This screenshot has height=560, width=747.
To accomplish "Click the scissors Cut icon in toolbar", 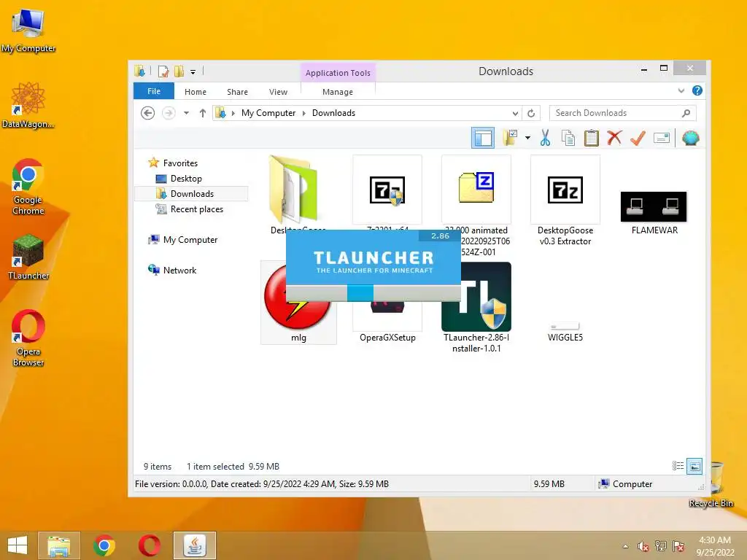I will coord(545,138).
